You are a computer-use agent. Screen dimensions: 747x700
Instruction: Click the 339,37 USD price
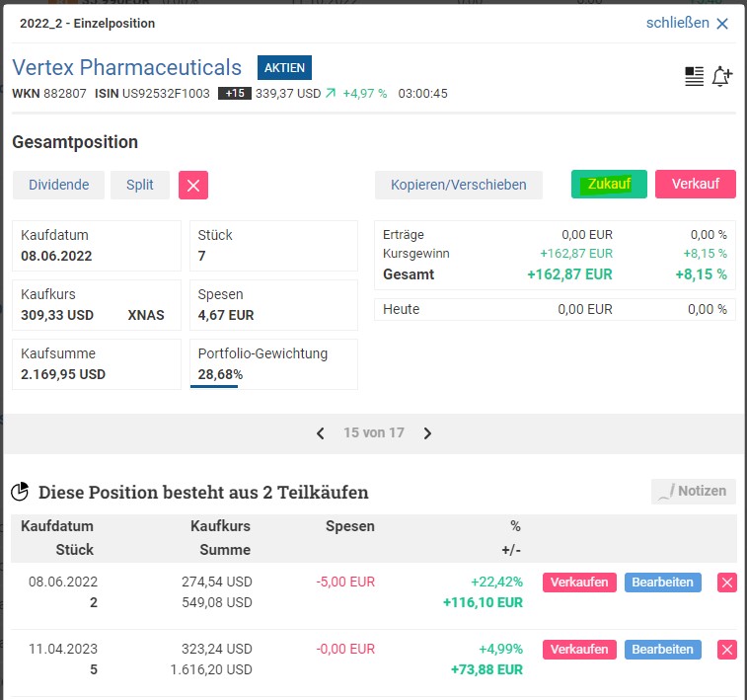[288, 94]
